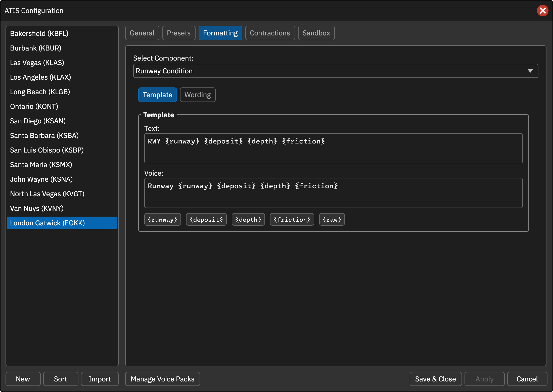
Task: Select Santa Barbara (KSBA) station
Action: coord(62,135)
